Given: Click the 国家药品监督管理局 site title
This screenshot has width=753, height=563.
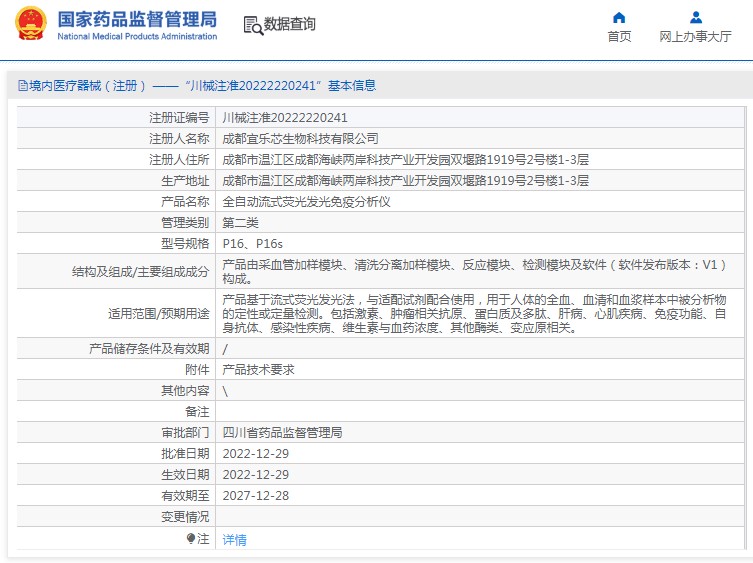Looking at the screenshot, I should [137, 20].
